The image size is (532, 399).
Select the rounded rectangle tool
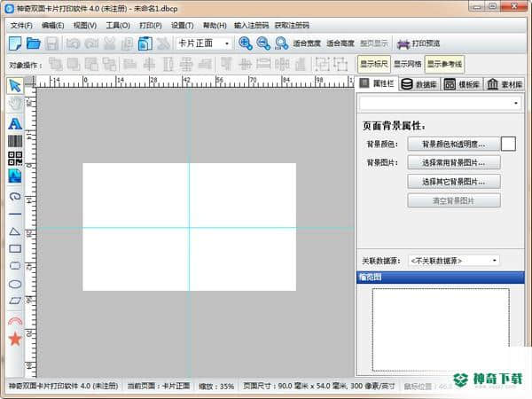(x=15, y=266)
